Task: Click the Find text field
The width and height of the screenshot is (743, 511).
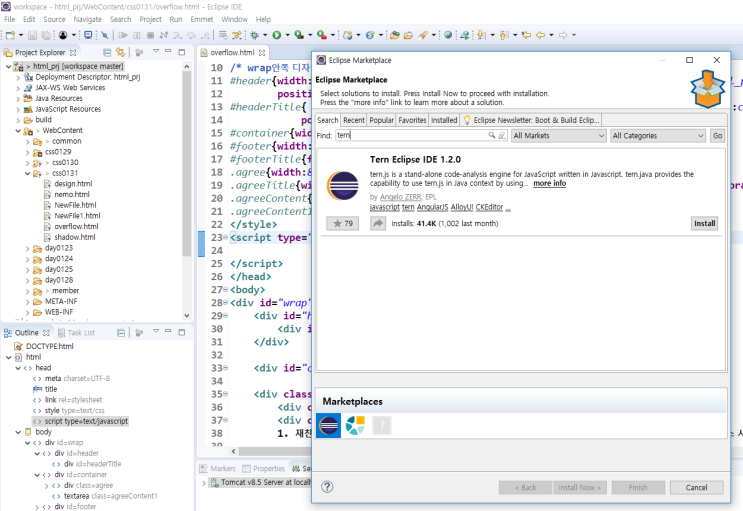Action: [x=411, y=135]
